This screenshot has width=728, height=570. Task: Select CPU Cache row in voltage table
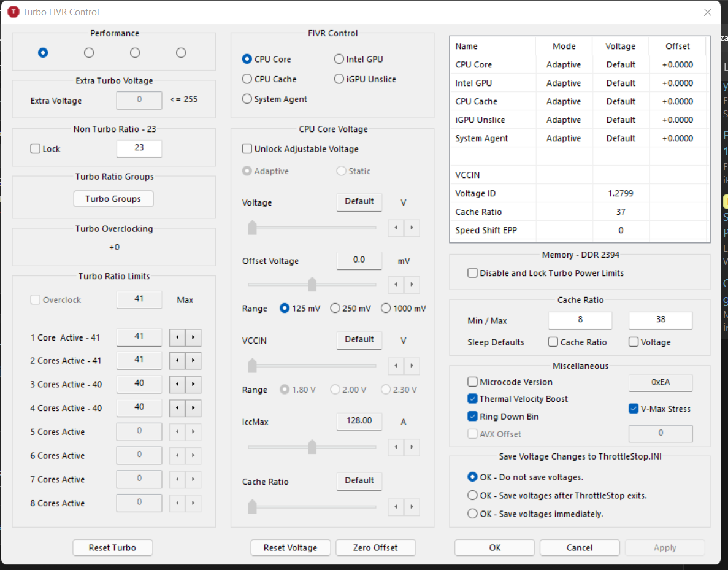pos(580,101)
